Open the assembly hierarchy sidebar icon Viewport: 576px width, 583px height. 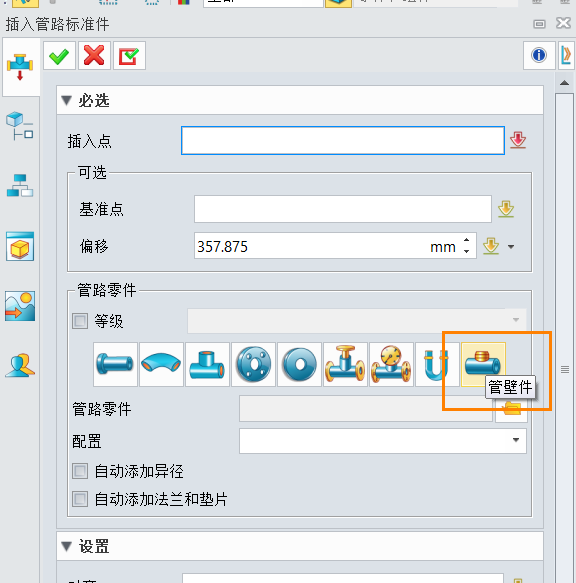(20, 185)
